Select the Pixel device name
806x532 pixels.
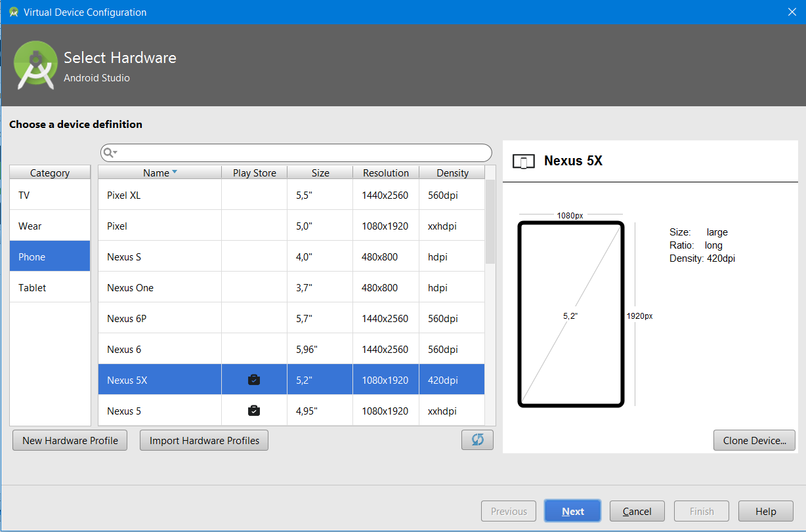click(x=117, y=226)
